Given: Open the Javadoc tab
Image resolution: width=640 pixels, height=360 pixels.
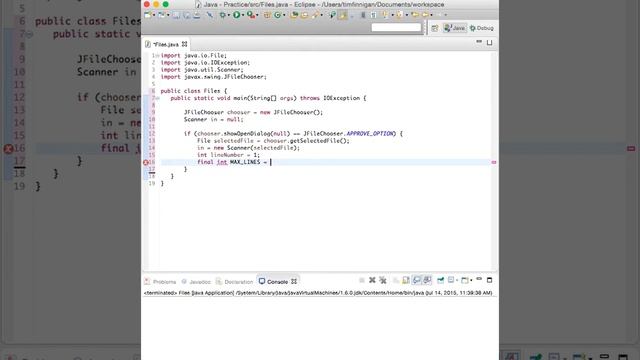Looking at the screenshot, I should (196, 282).
